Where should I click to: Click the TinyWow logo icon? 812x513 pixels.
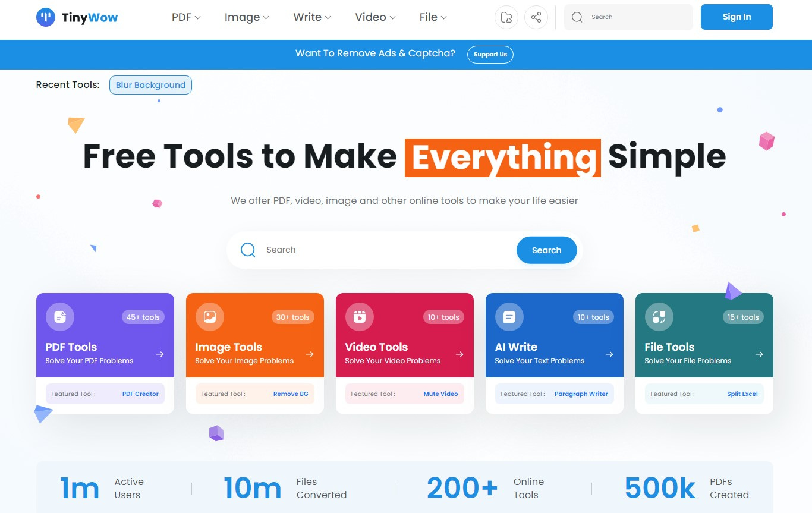click(x=46, y=17)
